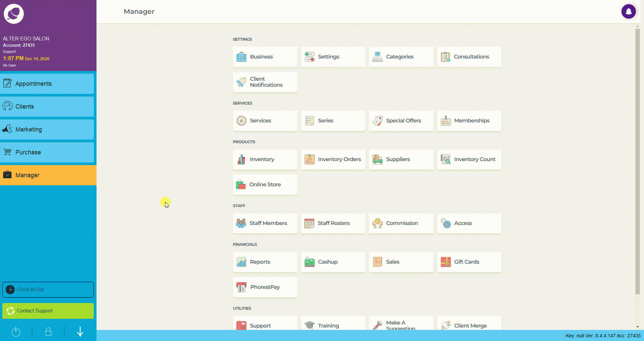Open the Training tile label
The image size is (644, 341).
pos(328,326)
